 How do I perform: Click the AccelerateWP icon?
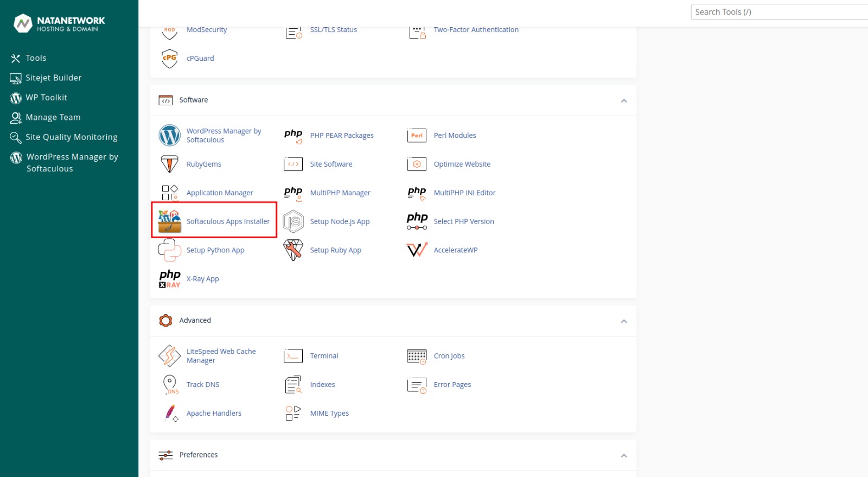(x=417, y=250)
